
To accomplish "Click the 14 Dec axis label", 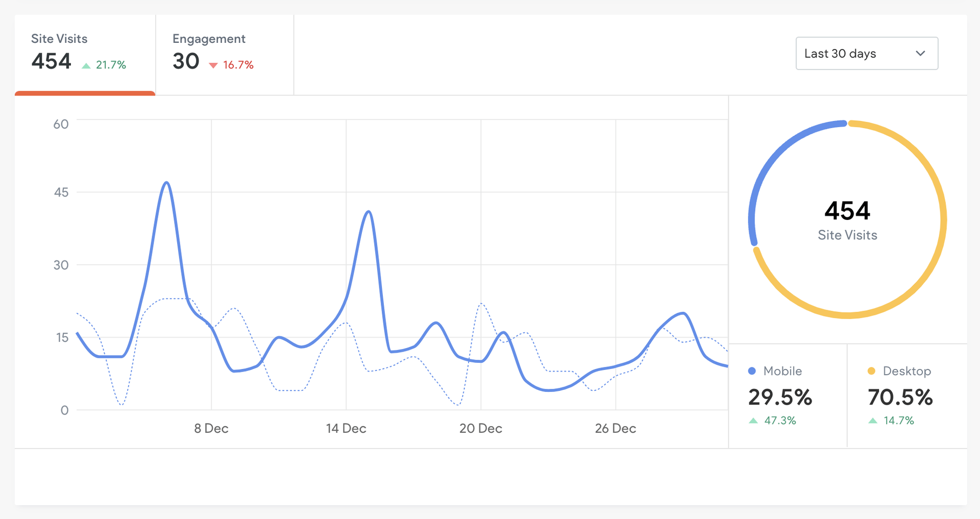I will (346, 428).
